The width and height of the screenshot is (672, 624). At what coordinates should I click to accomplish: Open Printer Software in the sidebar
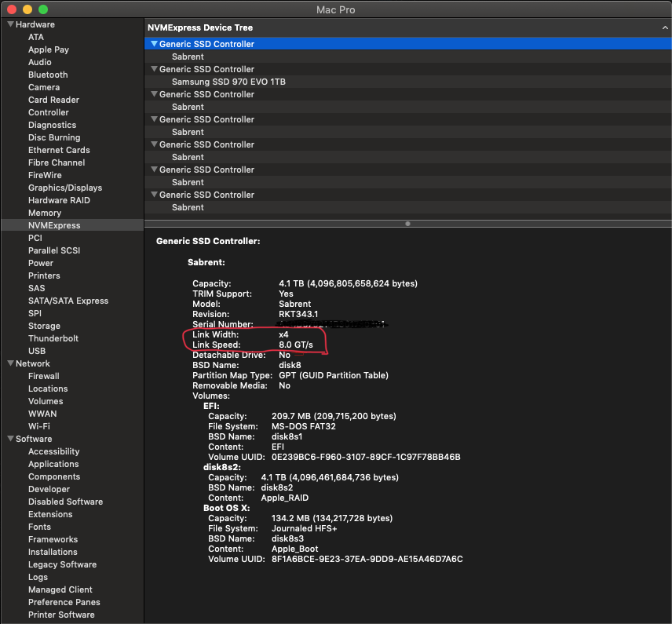[61, 615]
